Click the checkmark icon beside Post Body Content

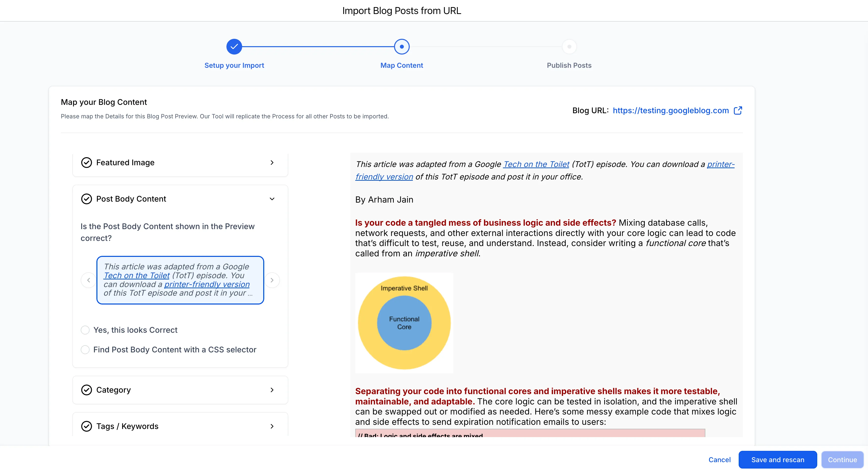point(87,199)
